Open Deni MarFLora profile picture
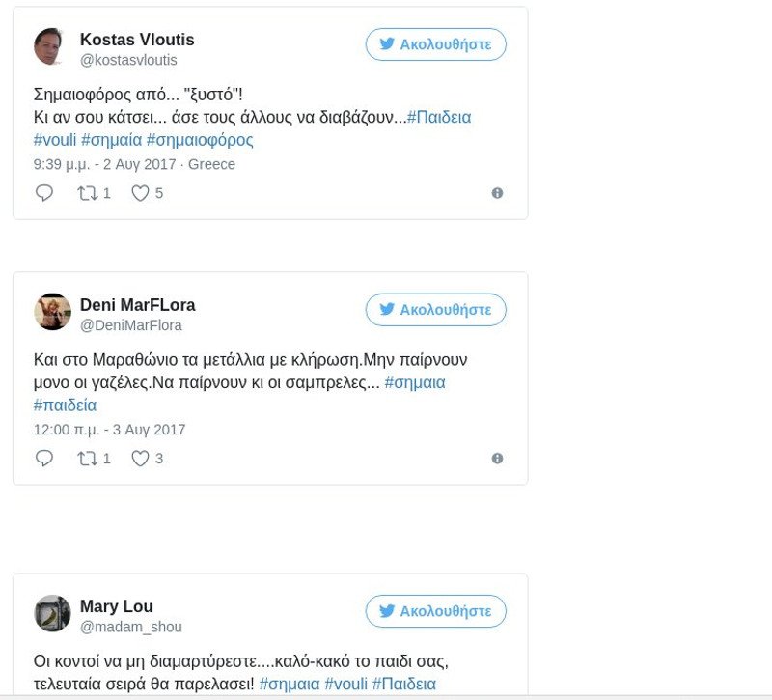This screenshot has height=700, width=772. coord(52,312)
